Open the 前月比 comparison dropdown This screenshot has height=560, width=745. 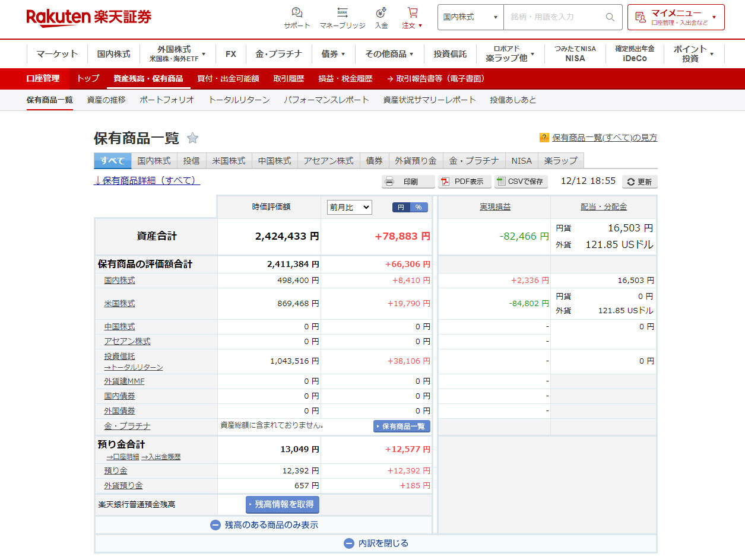pos(349,207)
